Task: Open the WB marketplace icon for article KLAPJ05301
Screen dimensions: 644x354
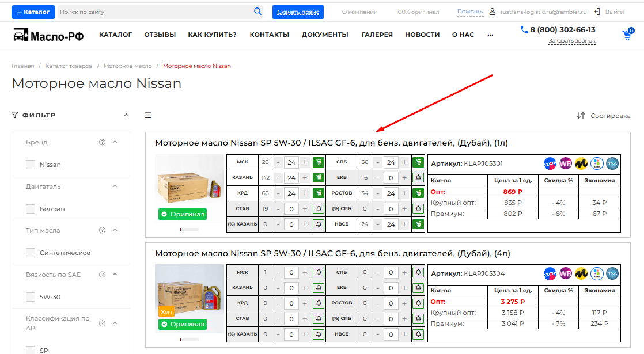Action: click(566, 163)
